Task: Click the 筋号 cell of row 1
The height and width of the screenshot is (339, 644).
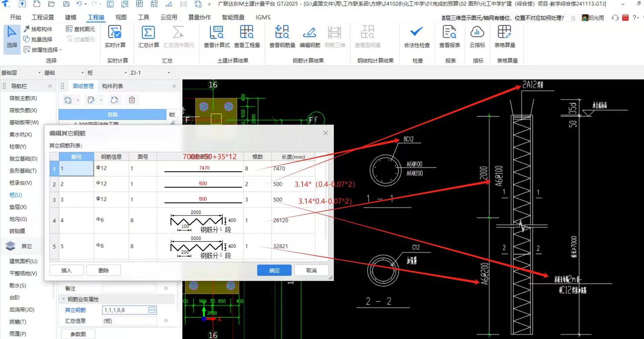Action: (76, 168)
